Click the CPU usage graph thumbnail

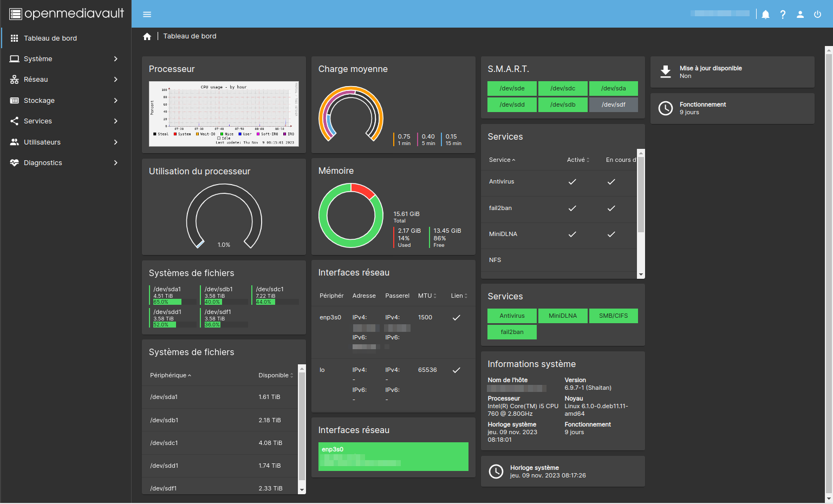pos(224,114)
